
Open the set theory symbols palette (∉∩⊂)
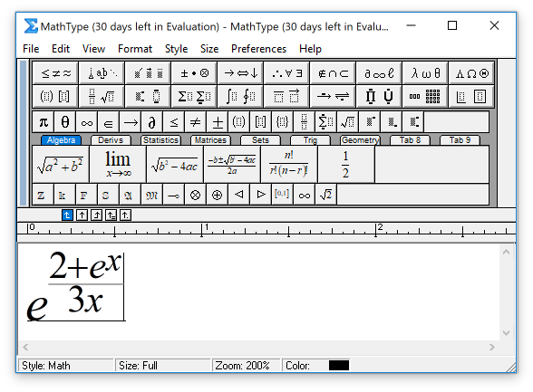[x=334, y=73]
